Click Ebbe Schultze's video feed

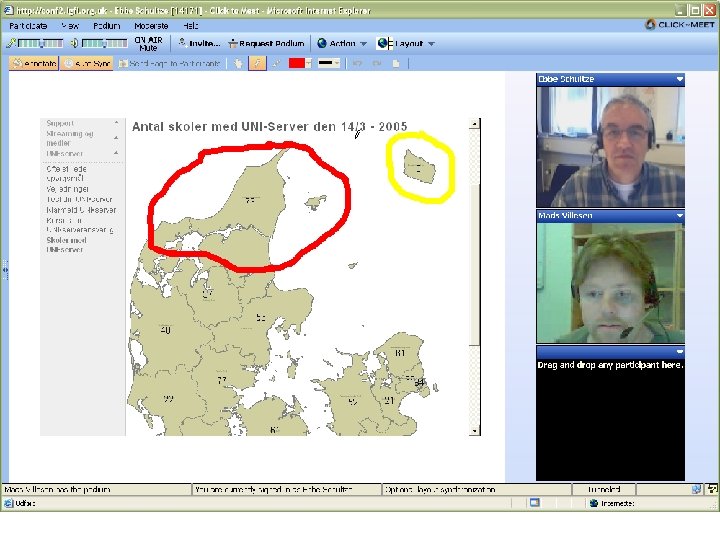(x=610, y=146)
